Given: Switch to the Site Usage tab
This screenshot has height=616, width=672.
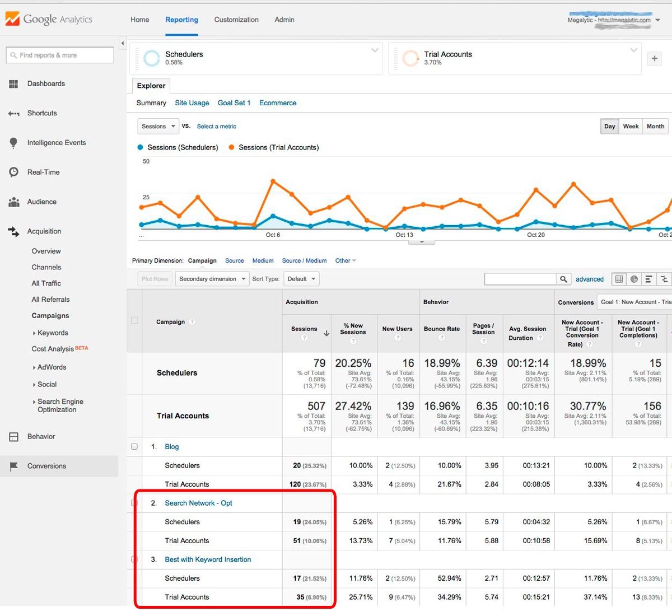Looking at the screenshot, I should pyautogui.click(x=192, y=103).
